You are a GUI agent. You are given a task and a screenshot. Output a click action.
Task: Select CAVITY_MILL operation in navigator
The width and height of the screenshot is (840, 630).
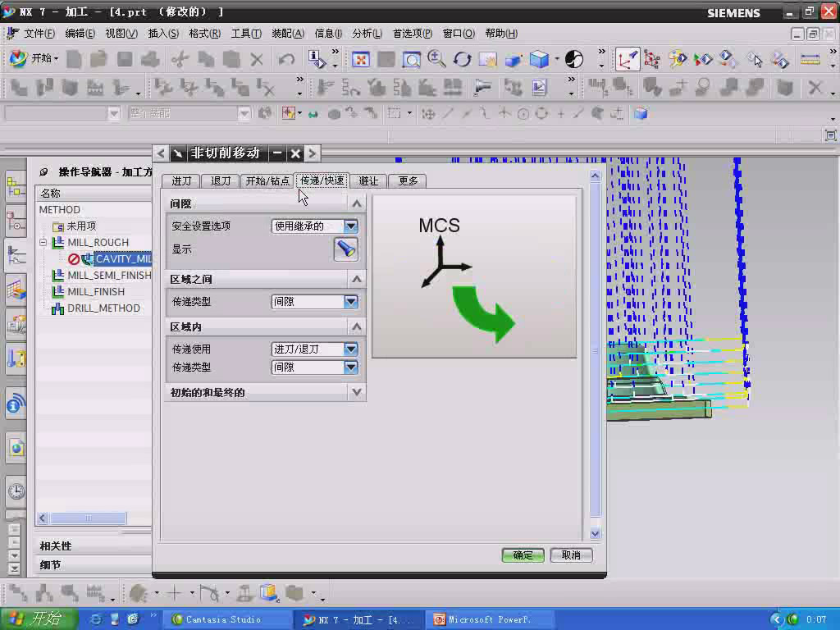123,258
